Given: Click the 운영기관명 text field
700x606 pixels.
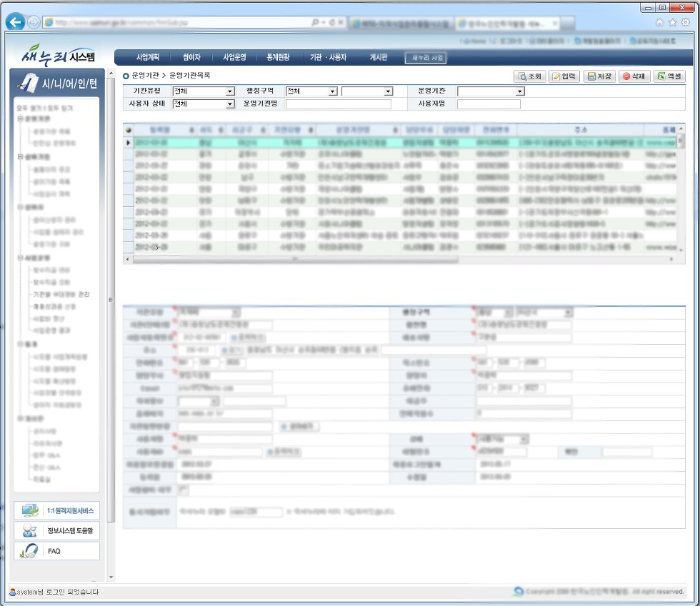Looking at the screenshot, I should 338,104.
